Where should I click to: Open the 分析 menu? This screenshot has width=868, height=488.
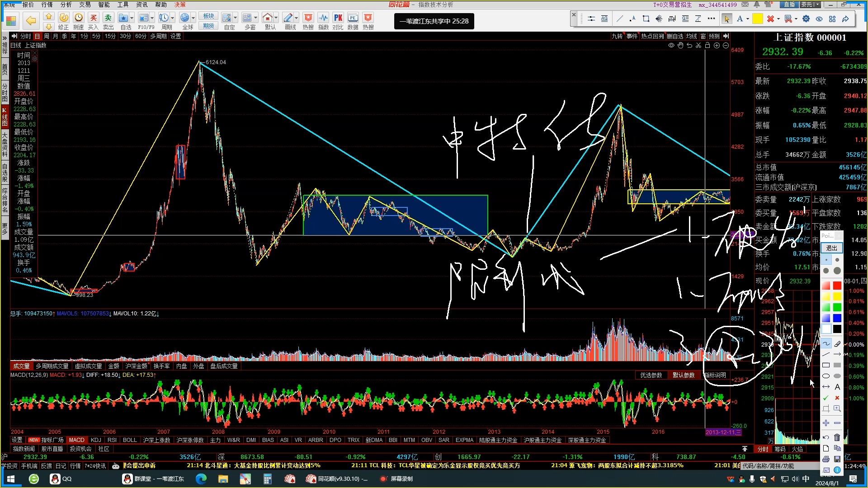click(x=66, y=5)
